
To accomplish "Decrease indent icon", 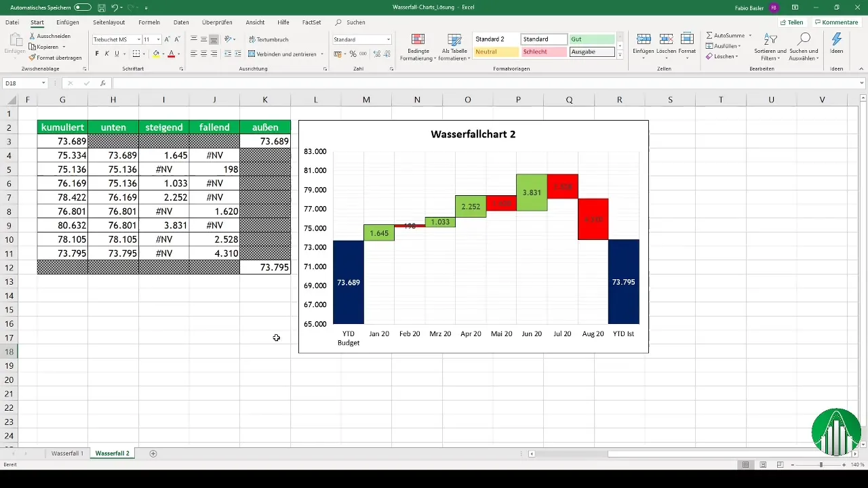I will tap(227, 54).
